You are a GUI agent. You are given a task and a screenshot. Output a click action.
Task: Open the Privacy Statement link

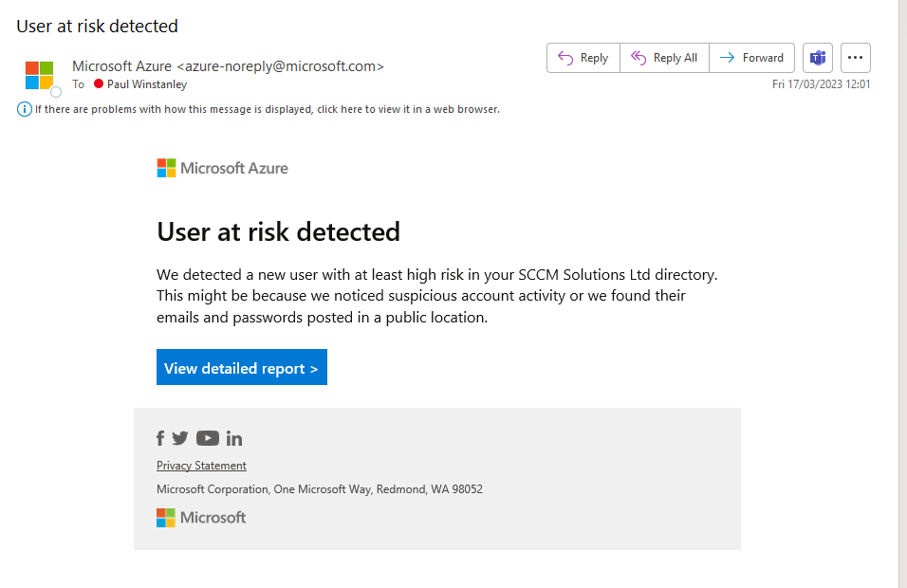(x=201, y=466)
